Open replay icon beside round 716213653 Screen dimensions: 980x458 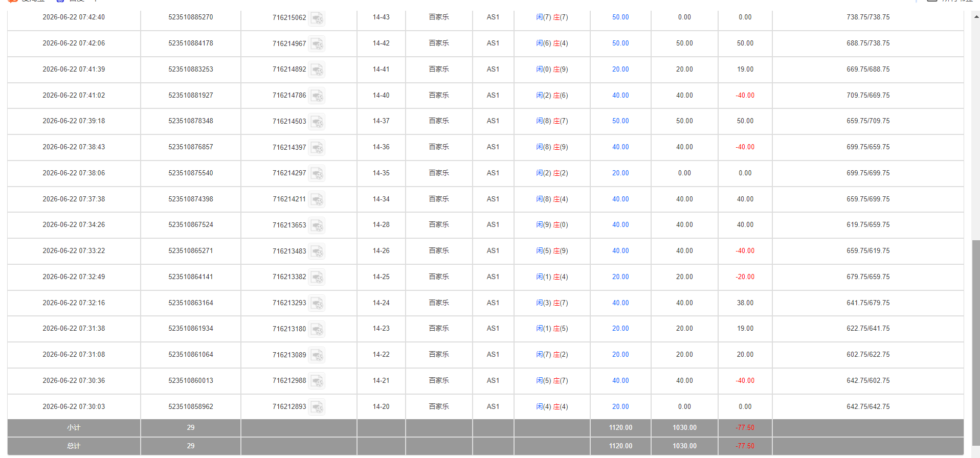pyautogui.click(x=317, y=226)
